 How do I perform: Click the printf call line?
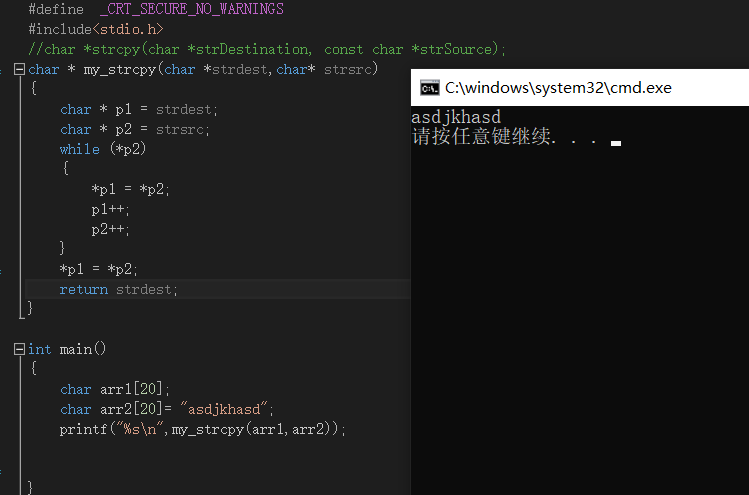[203, 430]
